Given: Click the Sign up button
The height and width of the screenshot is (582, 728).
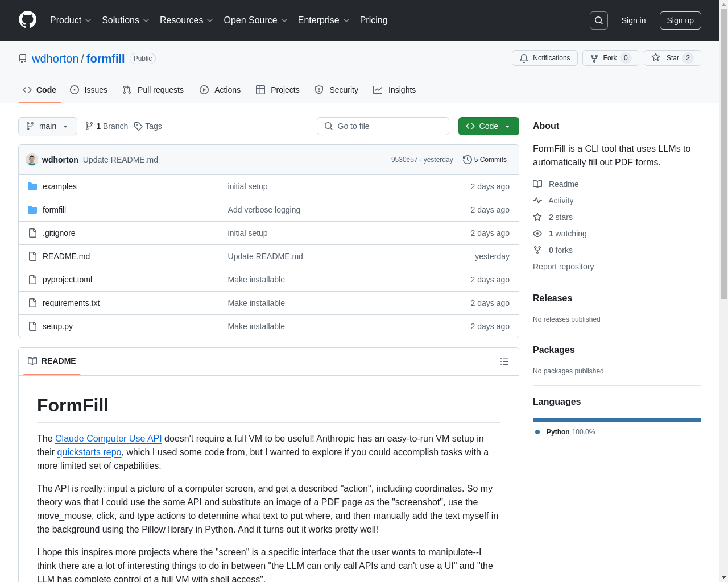Looking at the screenshot, I should [x=680, y=20].
